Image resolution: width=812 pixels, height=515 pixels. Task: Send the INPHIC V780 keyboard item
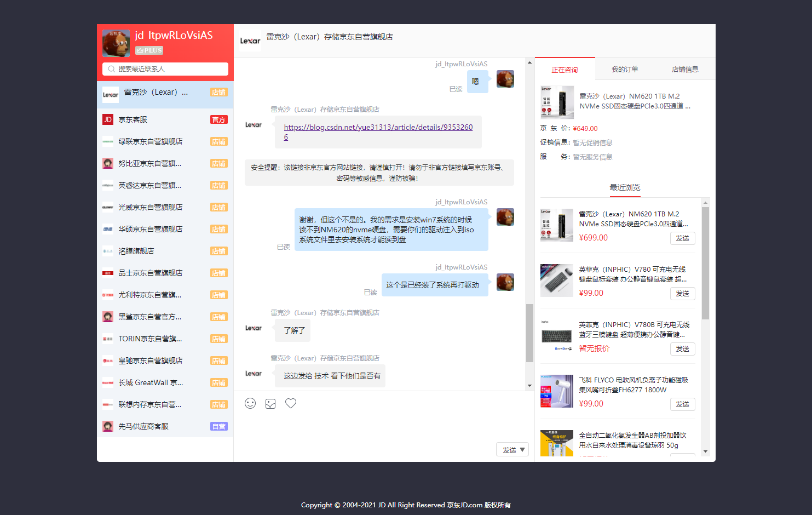click(x=683, y=294)
